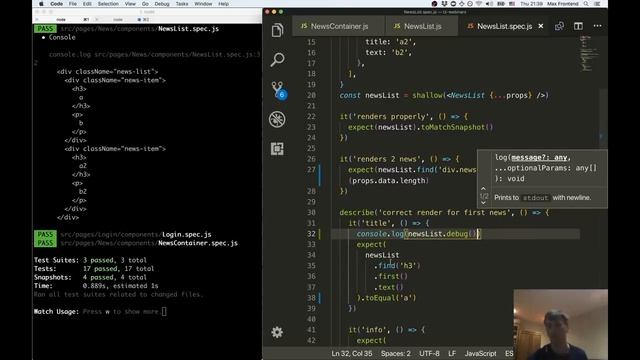Open the Code menu
The width and height of the screenshot is (640, 360).
click(57, 4)
